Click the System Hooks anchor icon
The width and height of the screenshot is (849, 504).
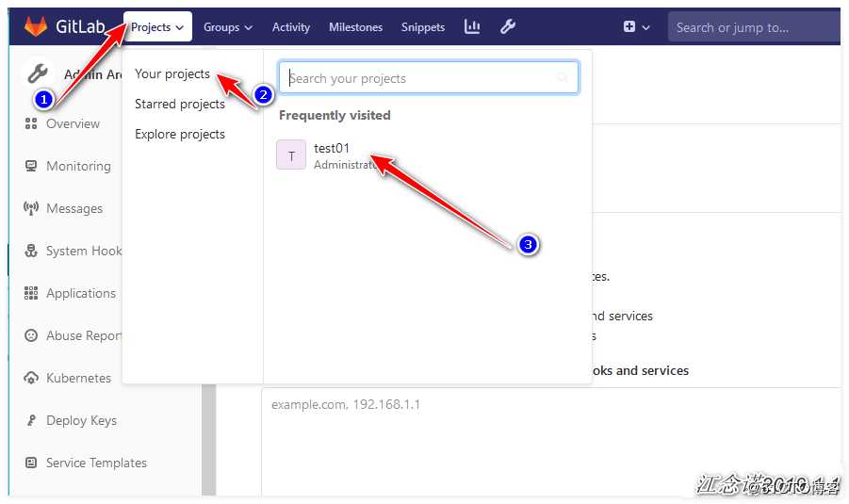pyautogui.click(x=31, y=251)
